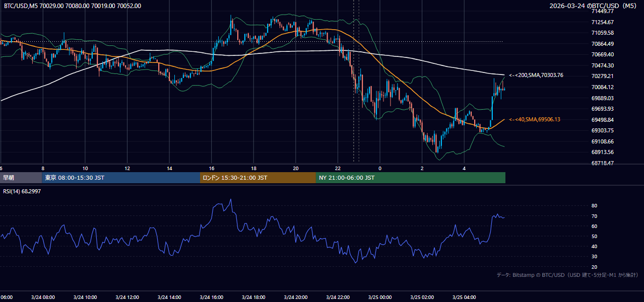644x302 pixels.
Task: Select the 200 SMA label showing 70303.76
Action: 536,75
